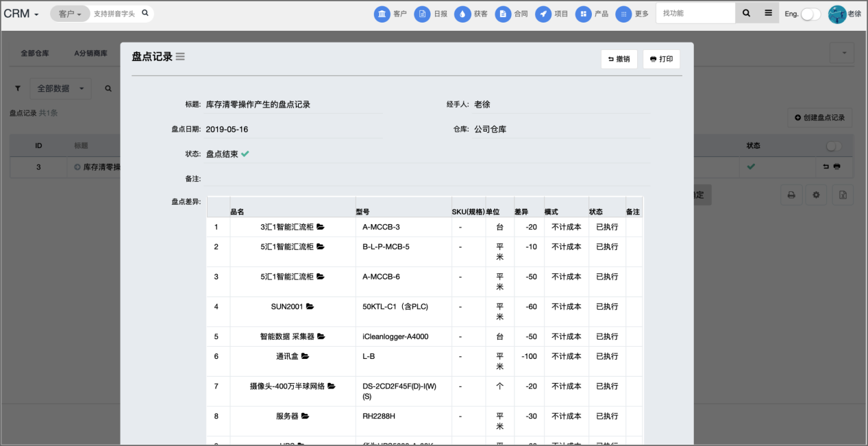Screen dimensions: 868x446
Task: Toggle the switch in the 状态 table header
Action: (x=834, y=146)
